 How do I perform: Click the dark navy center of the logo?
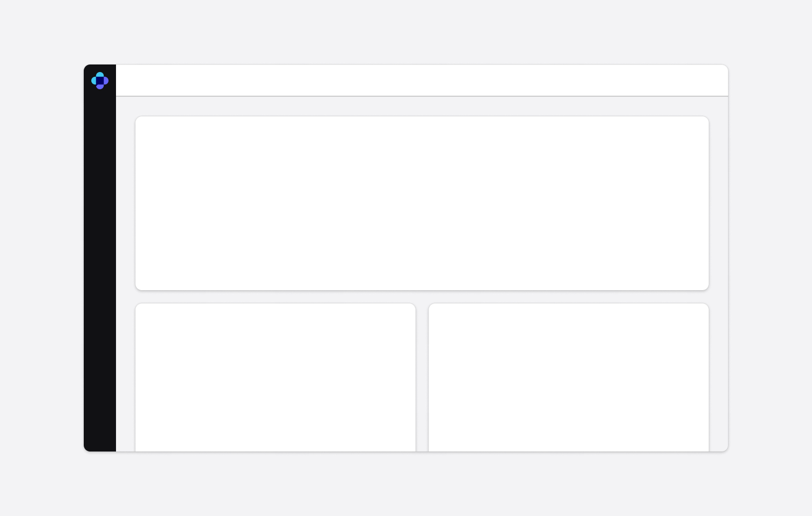pos(100,81)
